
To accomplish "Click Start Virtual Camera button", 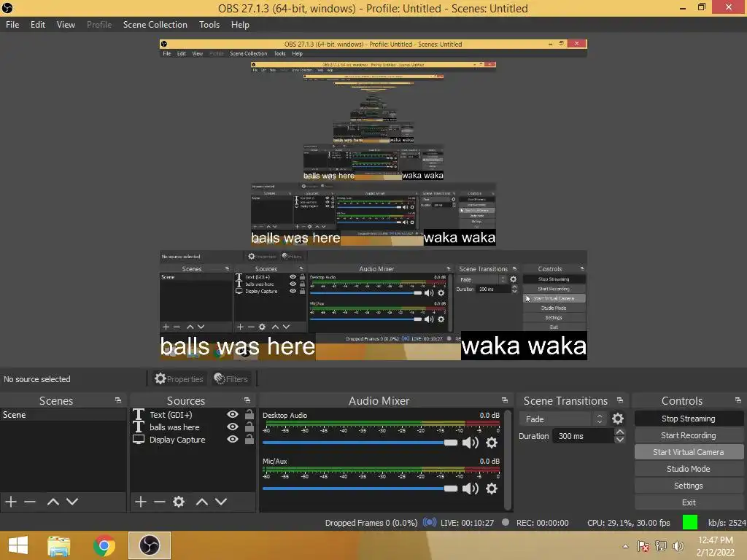I will [689, 452].
